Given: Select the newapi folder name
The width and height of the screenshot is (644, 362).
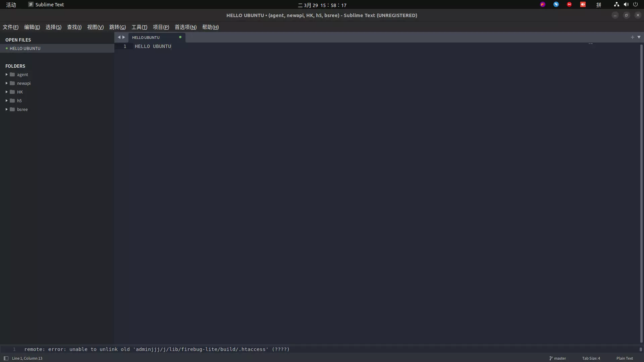Looking at the screenshot, I should [x=24, y=83].
